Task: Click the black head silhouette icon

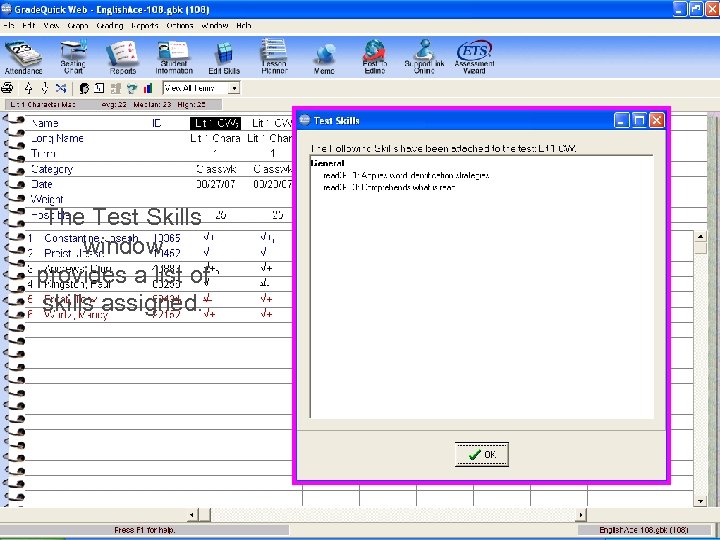Action: 84,88
